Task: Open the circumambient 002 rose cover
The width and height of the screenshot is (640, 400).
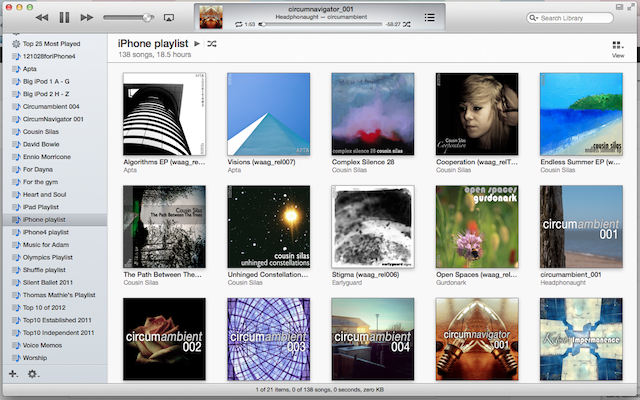Action: click(164, 339)
